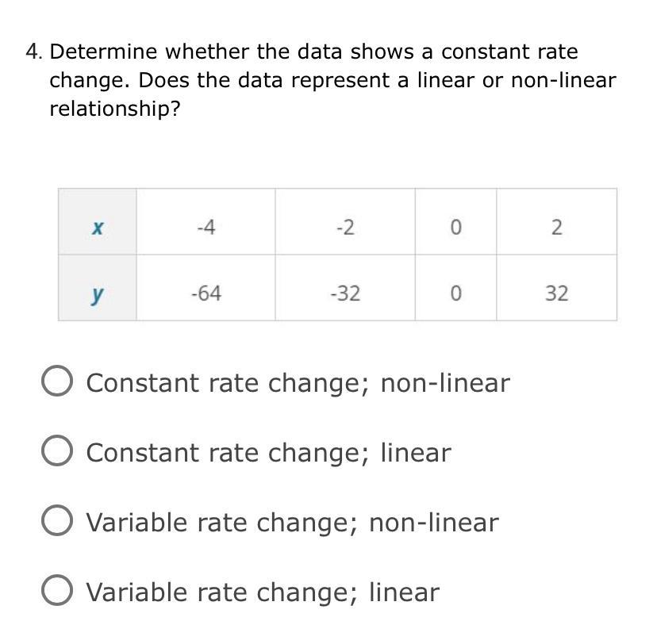Click the word 'relationship?' in the question

coord(115,109)
